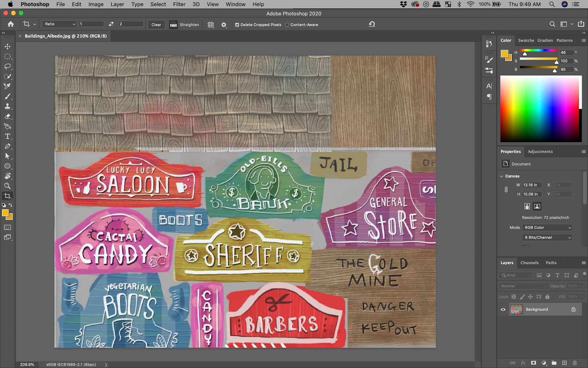The height and width of the screenshot is (368, 588).
Task: Open the crop Ratio preset dropdown
Action: (x=60, y=24)
